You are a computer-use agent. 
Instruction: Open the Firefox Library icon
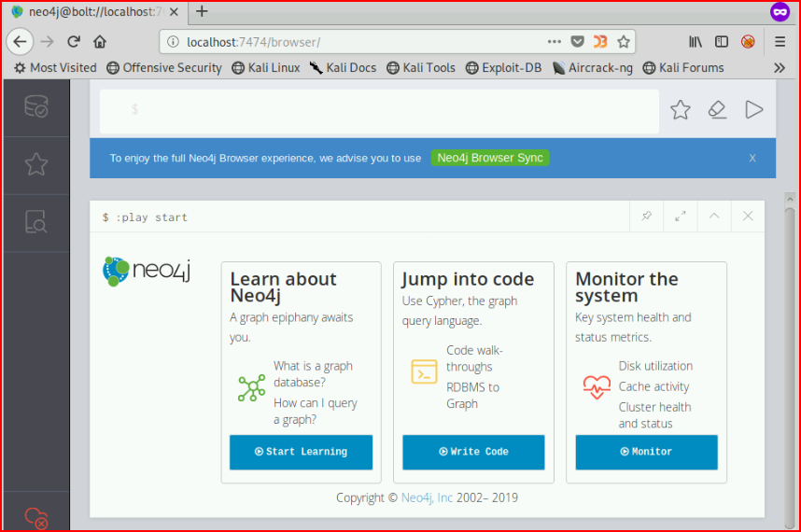click(x=696, y=42)
